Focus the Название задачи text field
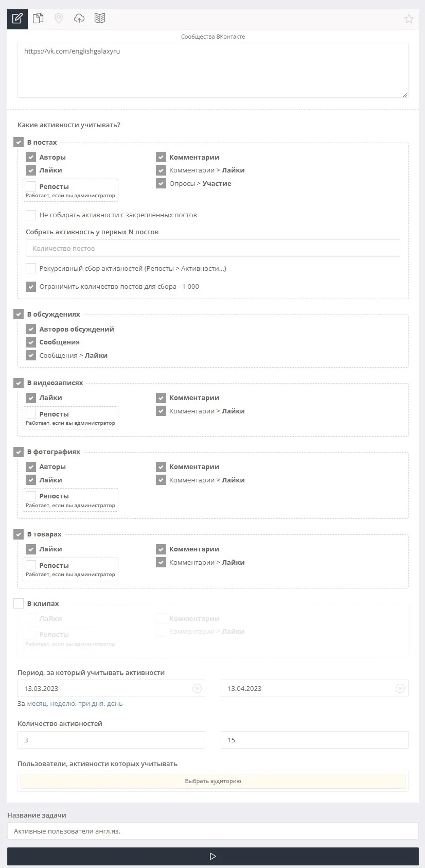 click(x=213, y=831)
